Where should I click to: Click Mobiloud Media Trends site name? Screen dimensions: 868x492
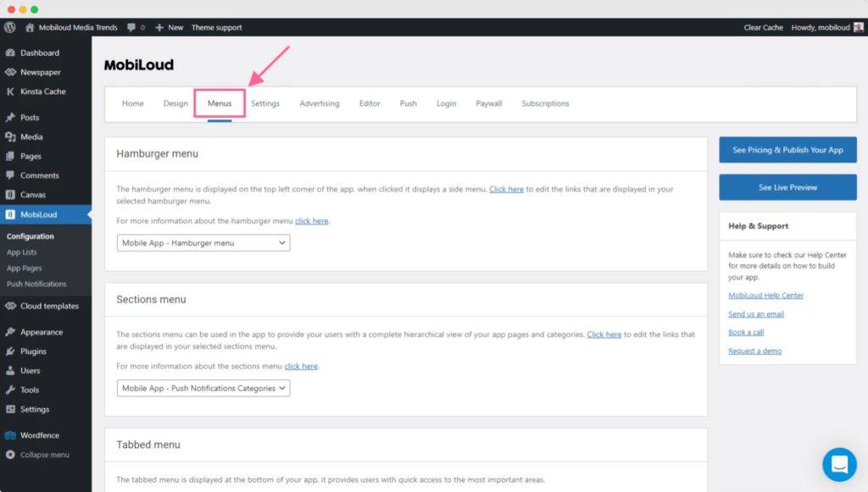click(x=78, y=27)
